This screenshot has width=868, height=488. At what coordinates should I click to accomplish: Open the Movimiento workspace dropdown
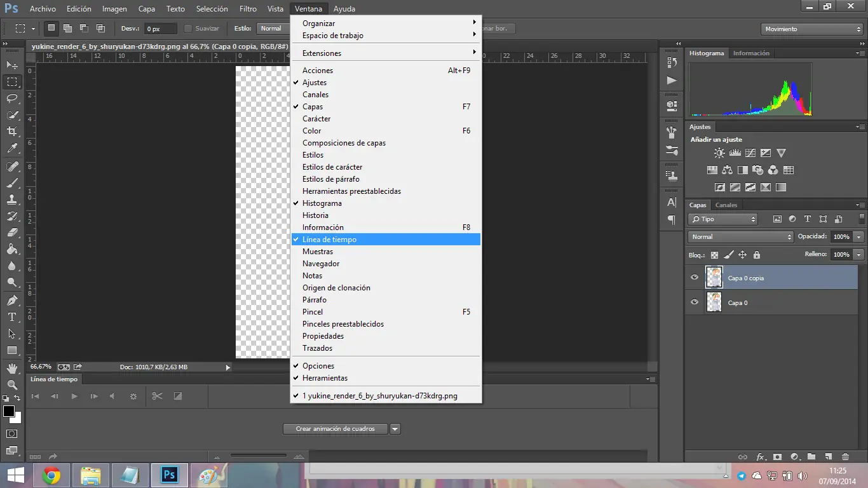[x=811, y=29]
